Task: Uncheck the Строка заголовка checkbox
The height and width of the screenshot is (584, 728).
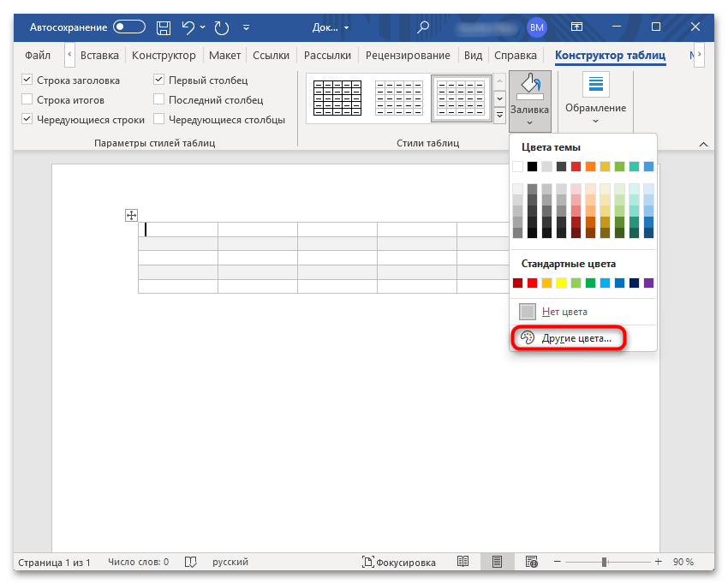Action: 27,80
